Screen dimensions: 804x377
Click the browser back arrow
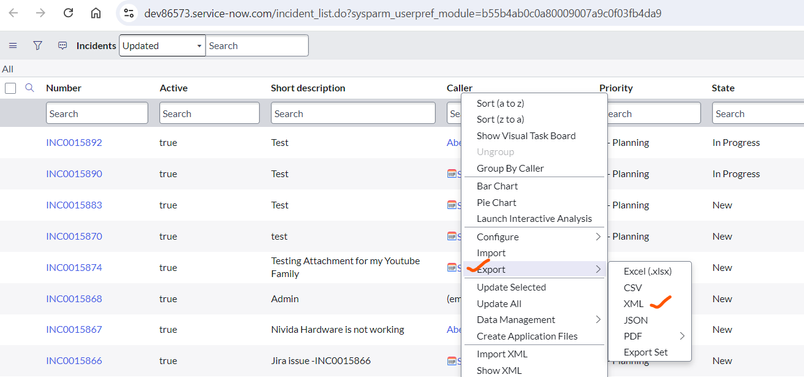(13, 13)
